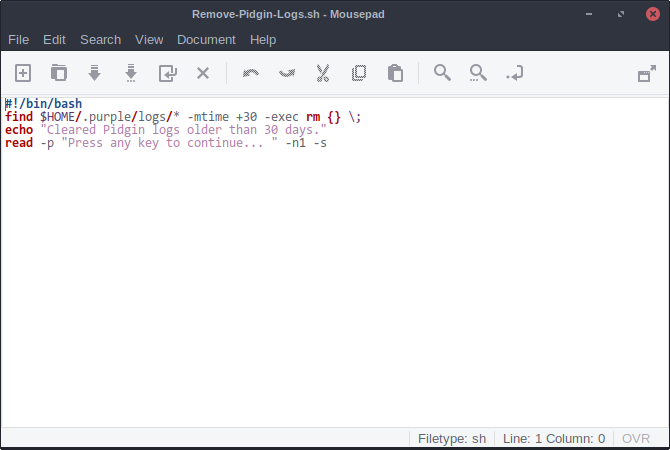Minimize the Mousepad window
This screenshot has width=670, height=450.
point(589,14)
